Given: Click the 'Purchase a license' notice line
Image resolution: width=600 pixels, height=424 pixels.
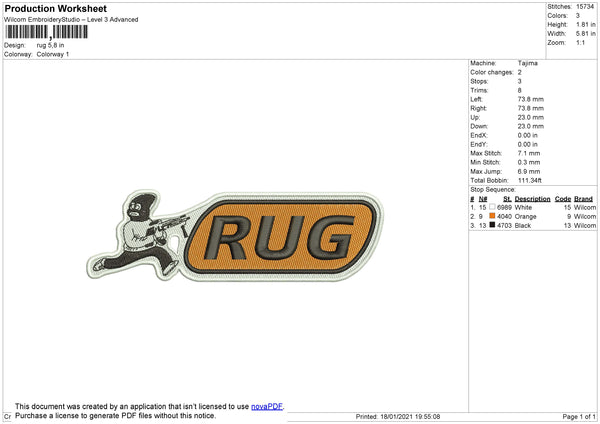Looking at the screenshot, I should click(116, 416).
